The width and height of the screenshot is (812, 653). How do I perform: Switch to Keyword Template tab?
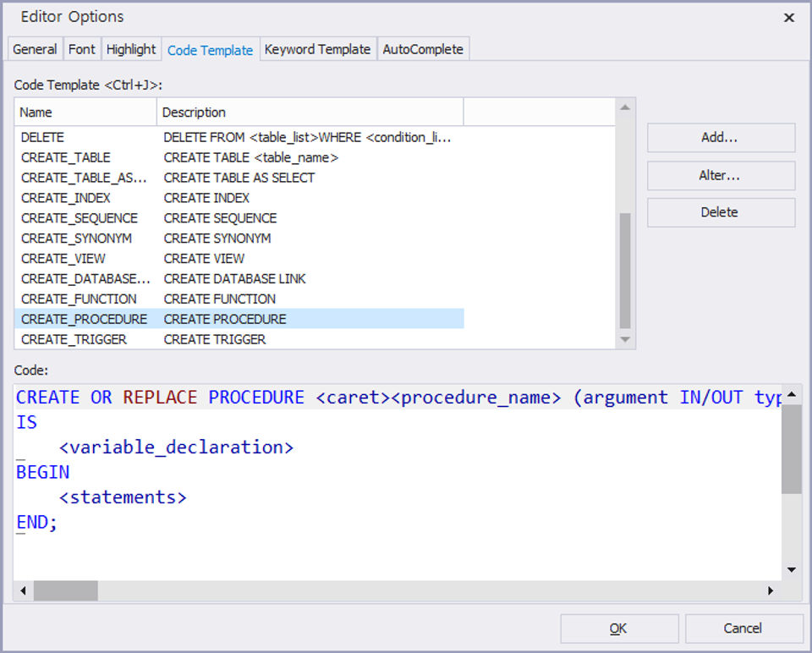point(317,49)
